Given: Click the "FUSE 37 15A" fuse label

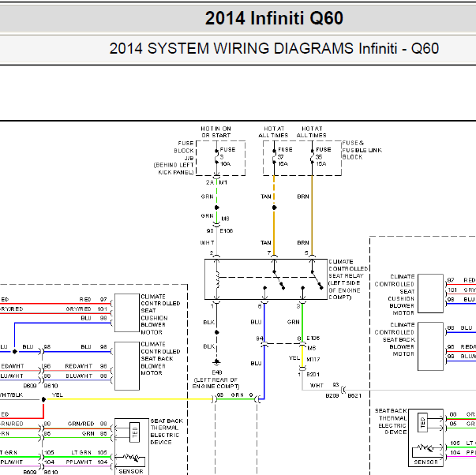Looking at the screenshot, I should 285,156.
